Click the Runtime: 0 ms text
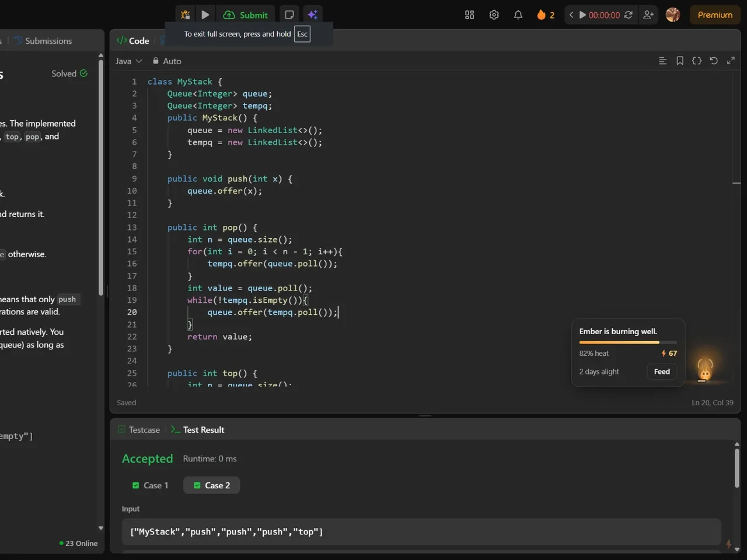The image size is (747, 560). [210, 459]
